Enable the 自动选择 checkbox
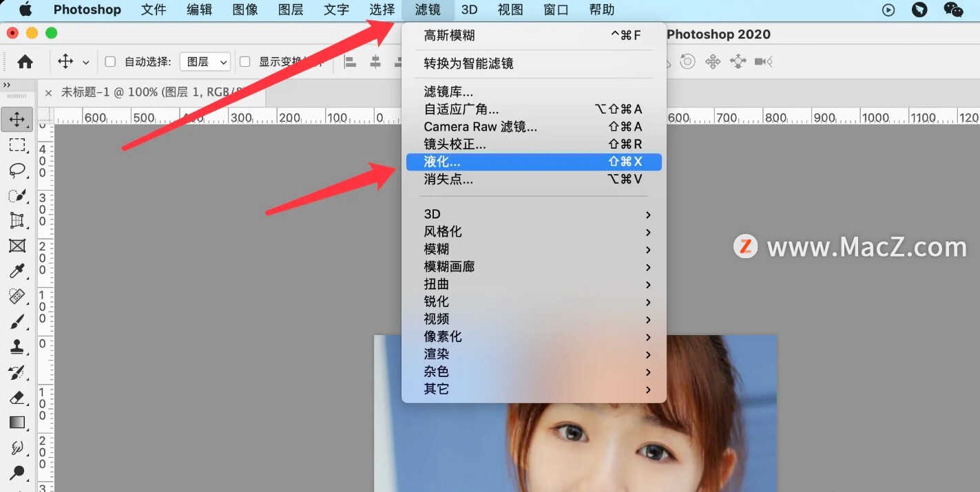Image resolution: width=980 pixels, height=492 pixels. [x=110, y=62]
